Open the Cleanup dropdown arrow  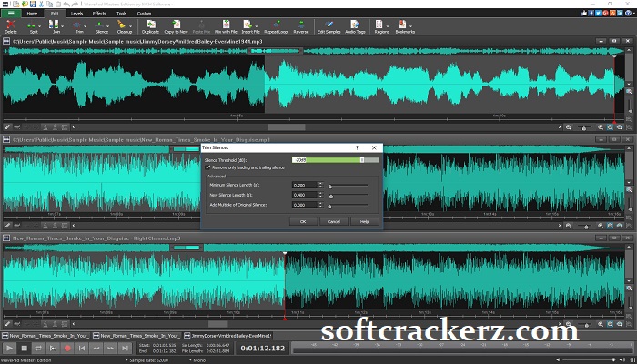[130, 26]
